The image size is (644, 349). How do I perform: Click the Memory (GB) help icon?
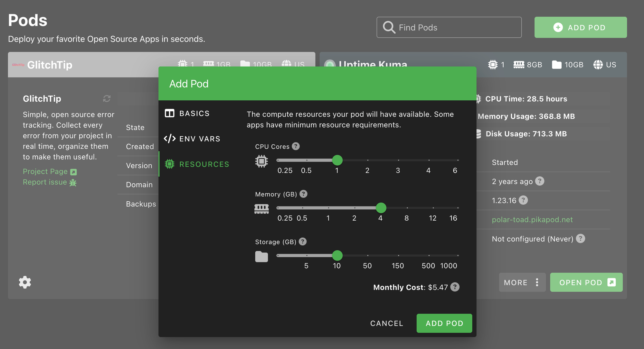click(x=303, y=194)
